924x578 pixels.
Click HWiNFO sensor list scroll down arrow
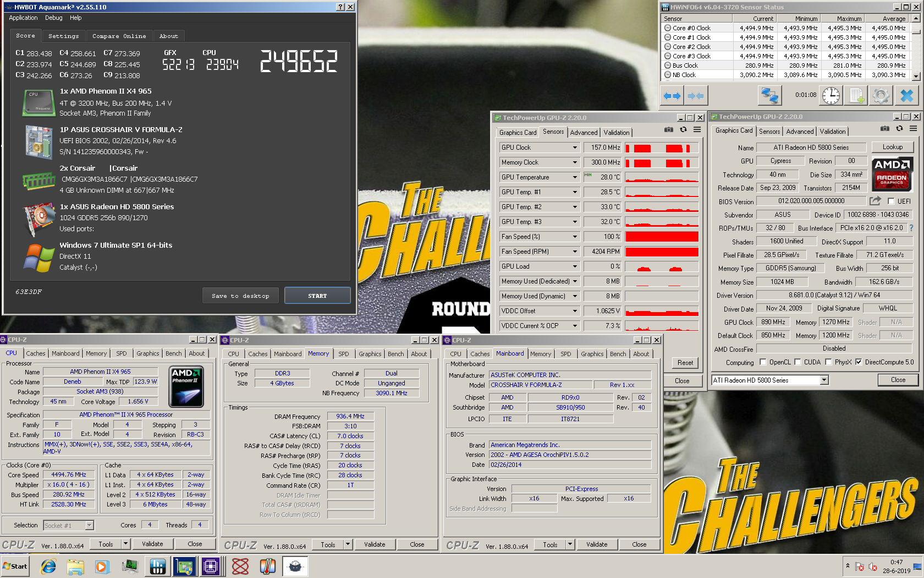point(916,76)
